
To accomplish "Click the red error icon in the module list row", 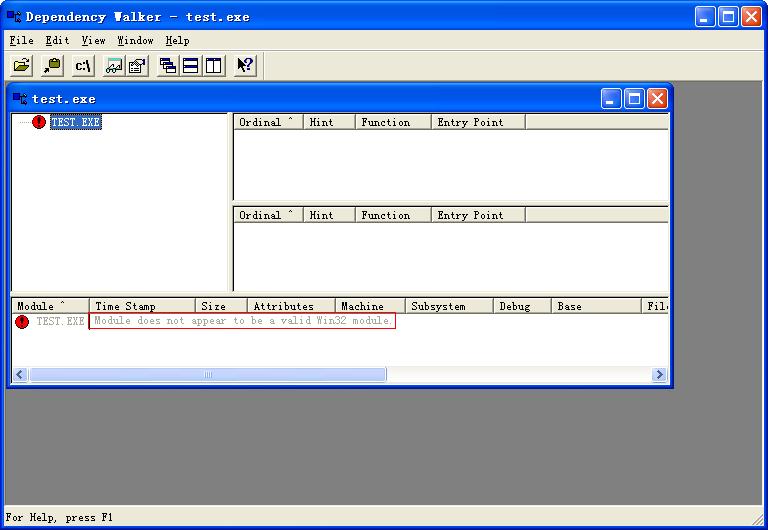I will pyautogui.click(x=22, y=322).
